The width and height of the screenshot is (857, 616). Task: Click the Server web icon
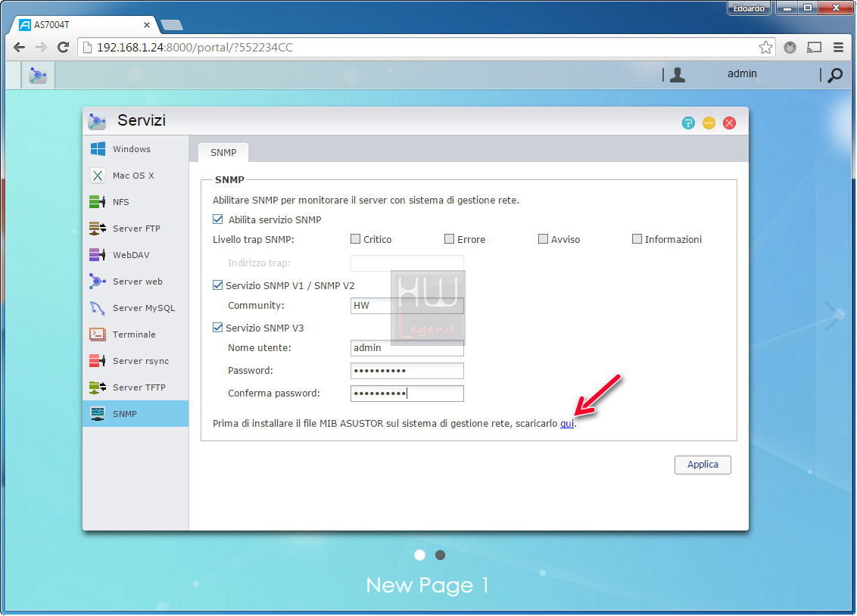98,282
